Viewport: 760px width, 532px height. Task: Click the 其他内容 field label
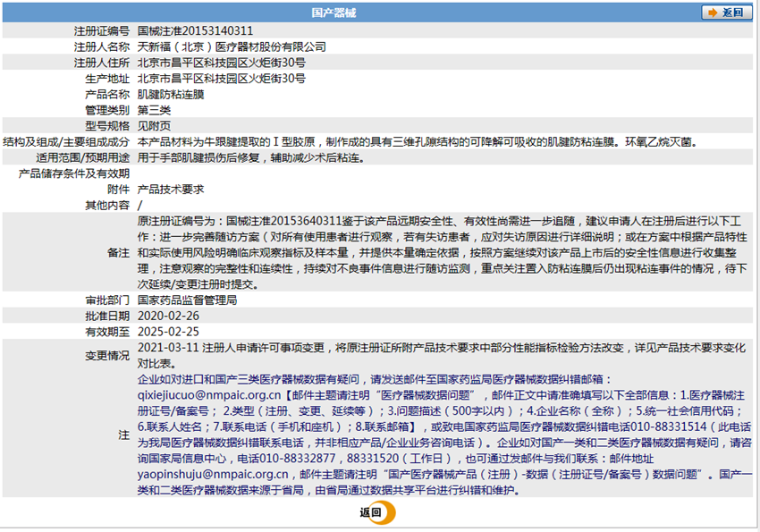tap(107, 206)
